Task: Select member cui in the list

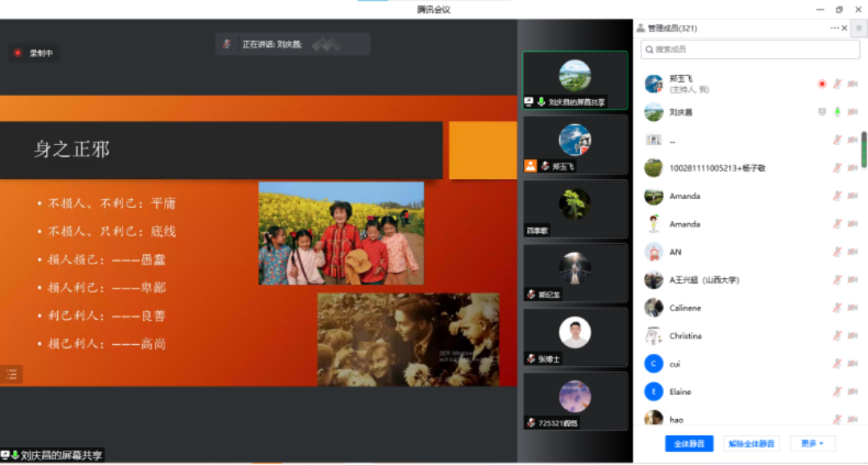Action: (x=675, y=364)
